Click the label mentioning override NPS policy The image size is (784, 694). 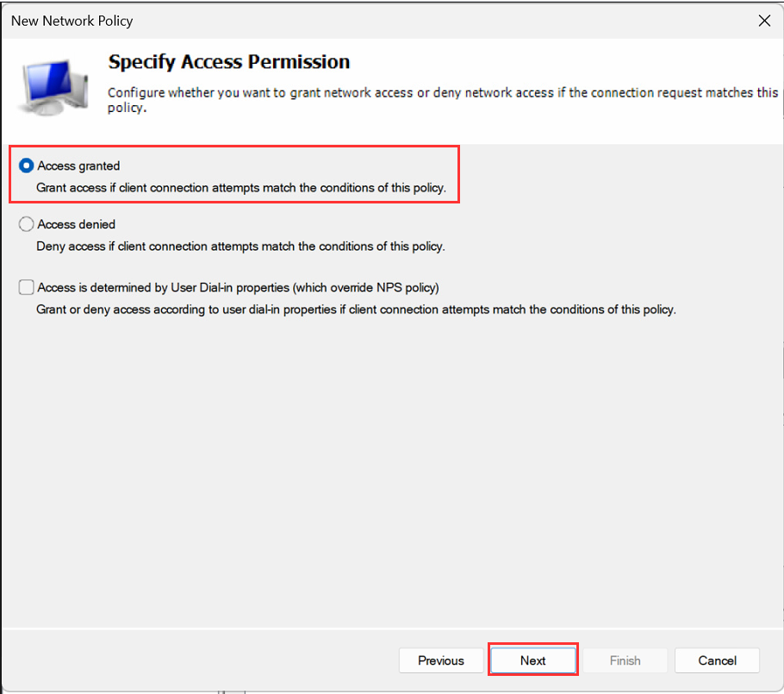(238, 288)
